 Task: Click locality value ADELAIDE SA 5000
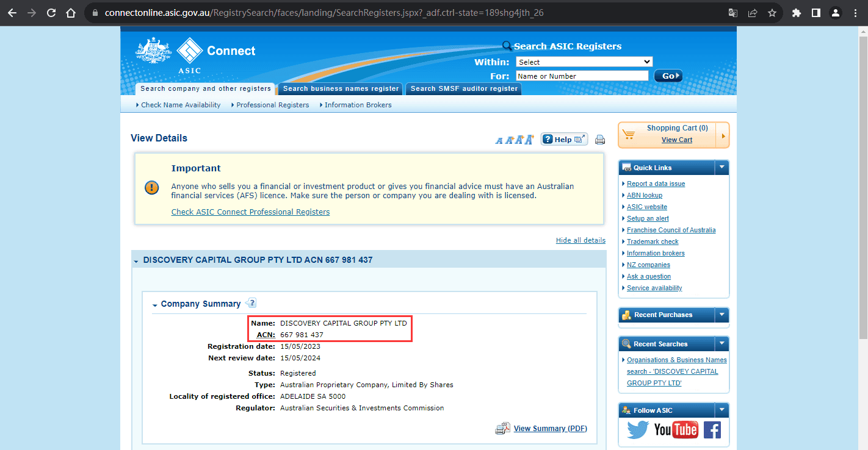click(x=313, y=396)
